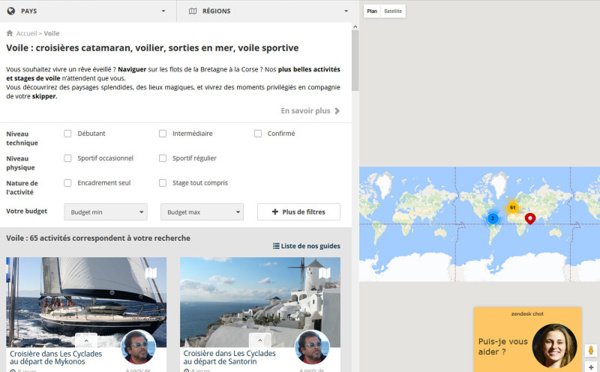
Task: Check the Débutant checkbox
Action: pyautogui.click(x=68, y=134)
